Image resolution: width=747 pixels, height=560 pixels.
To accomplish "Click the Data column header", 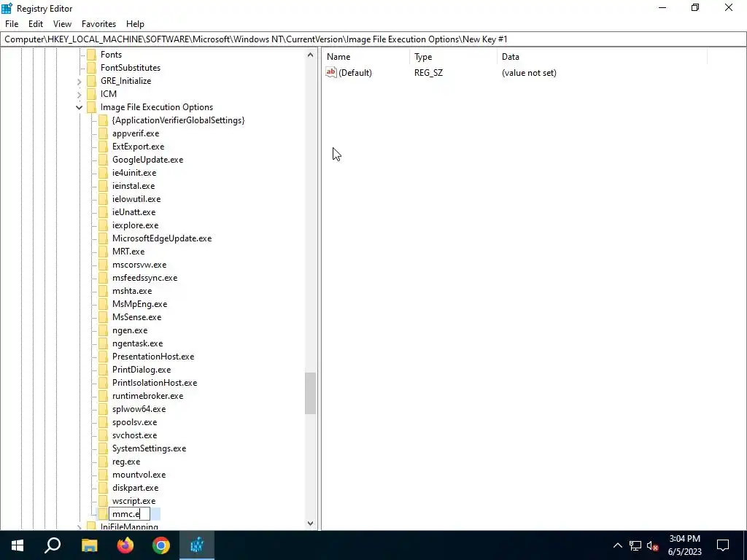I will (602, 57).
